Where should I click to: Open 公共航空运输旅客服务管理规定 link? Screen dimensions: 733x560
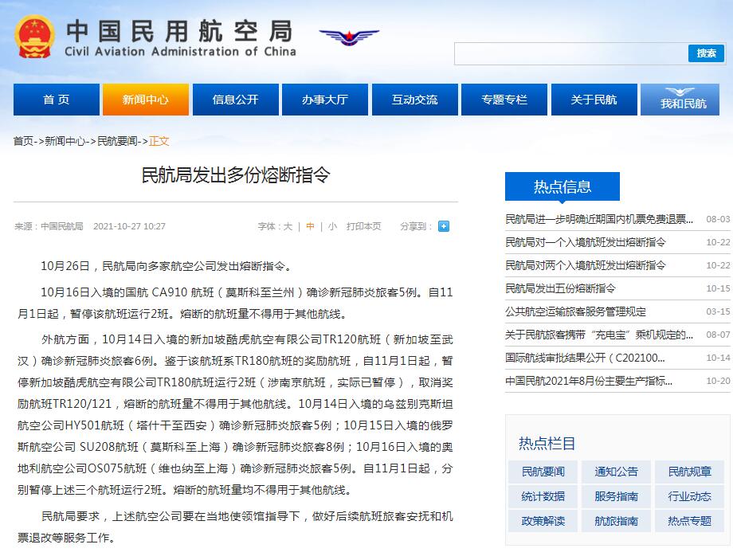coord(575,311)
